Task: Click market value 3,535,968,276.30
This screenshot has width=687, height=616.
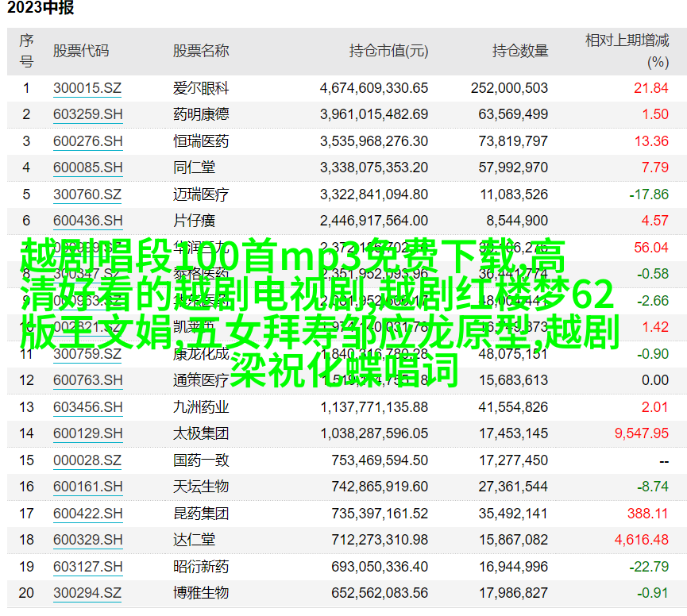Action: [374, 141]
